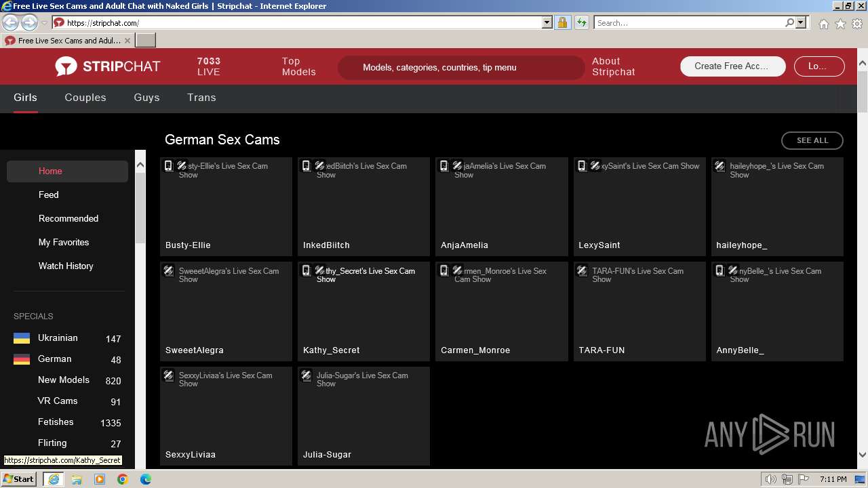Open the IE Favorites star icon
The image size is (868, 488).
click(x=840, y=24)
